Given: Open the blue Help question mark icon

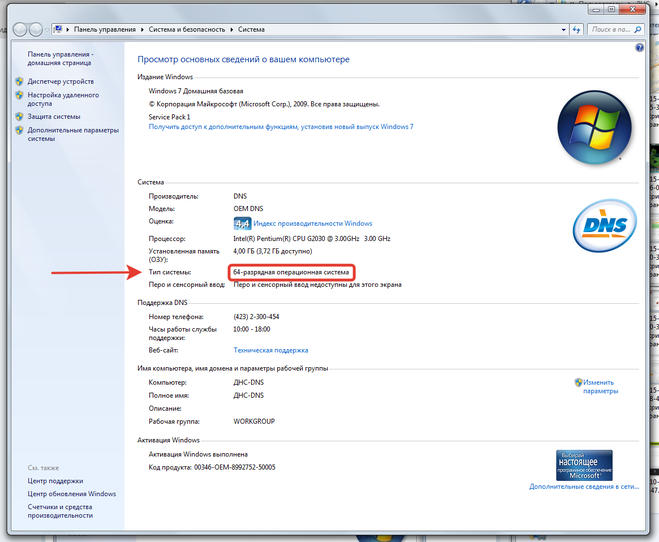Looking at the screenshot, I should click(639, 47).
